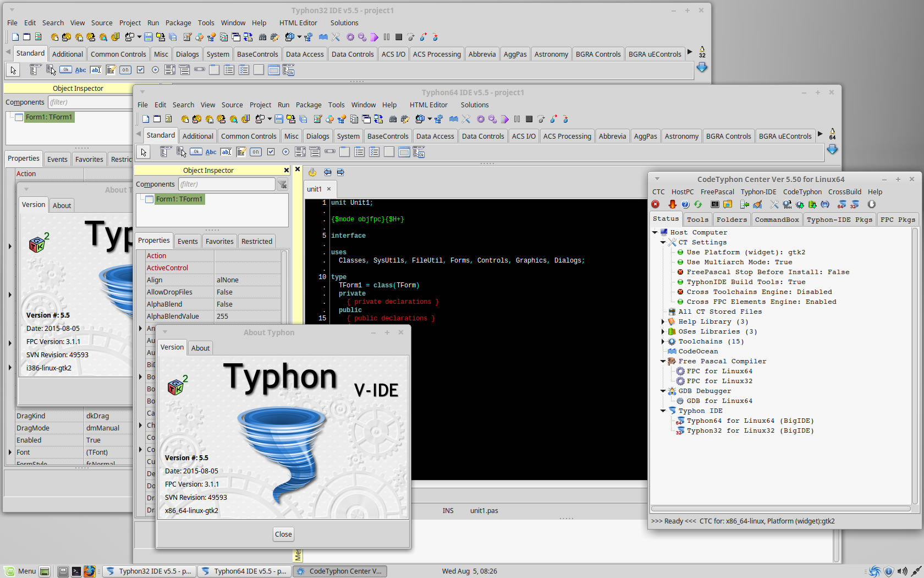Switch to Typhon32 IDE taskbar button
924x578 pixels.
[149, 571]
